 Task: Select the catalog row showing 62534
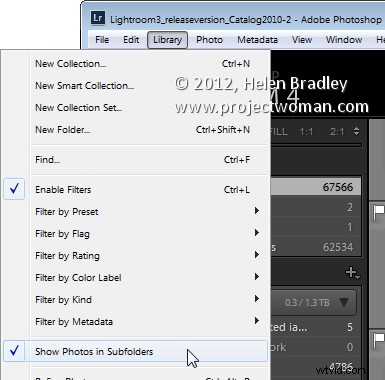coord(316,247)
